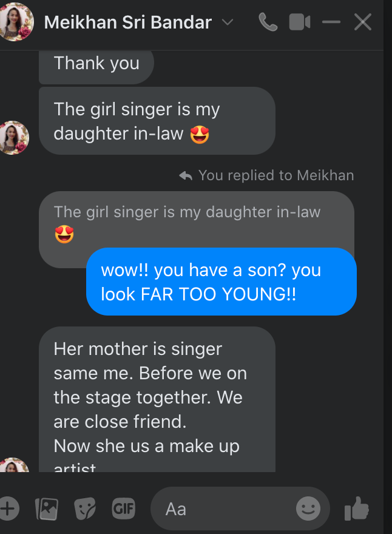Attach a photo or file

47,509
